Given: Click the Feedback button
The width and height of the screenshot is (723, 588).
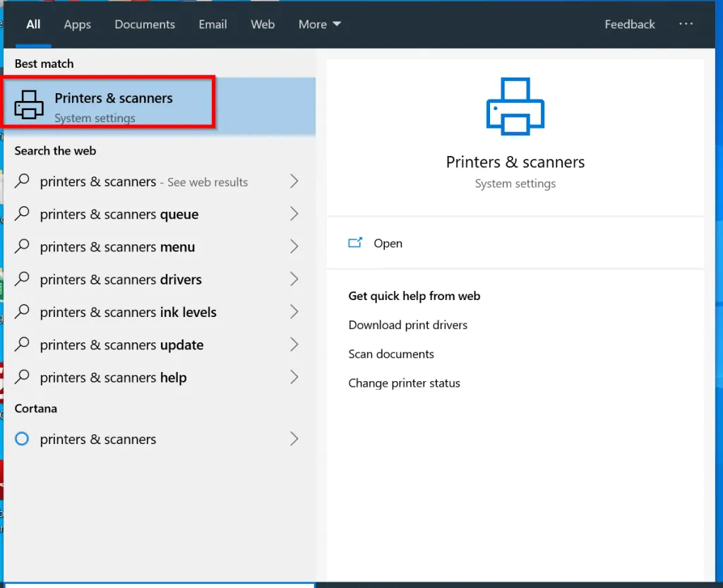Looking at the screenshot, I should [x=630, y=24].
